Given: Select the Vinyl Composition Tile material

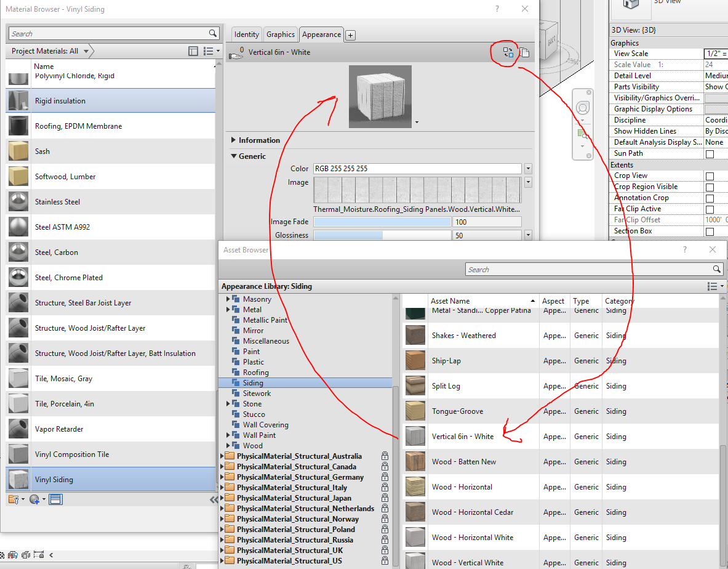Looking at the screenshot, I should pos(111,454).
